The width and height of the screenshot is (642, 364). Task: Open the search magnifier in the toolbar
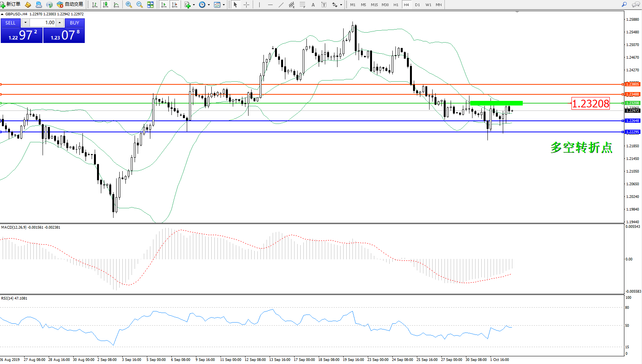pyautogui.click(x=624, y=5)
